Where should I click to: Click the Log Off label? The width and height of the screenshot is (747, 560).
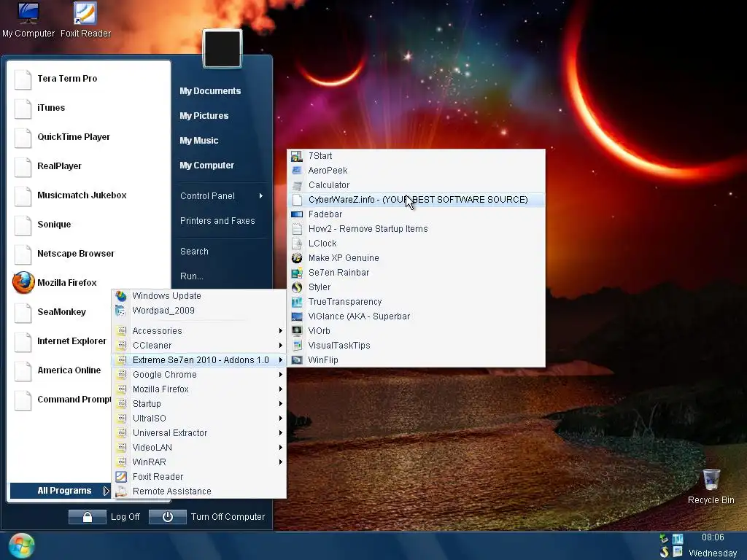[x=125, y=517]
